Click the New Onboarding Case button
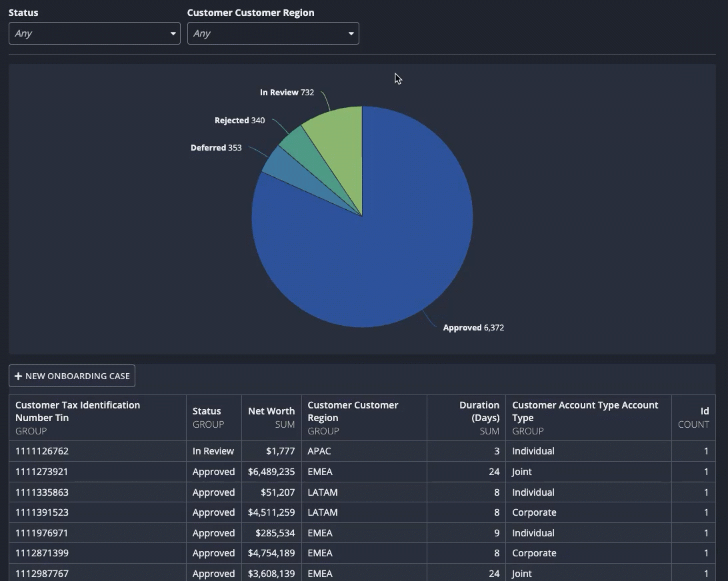 pyautogui.click(x=72, y=376)
